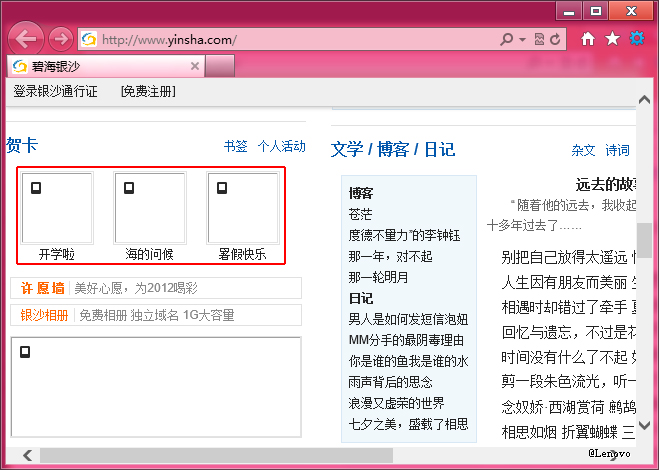Open the 苍茫 blog entry

[360, 214]
